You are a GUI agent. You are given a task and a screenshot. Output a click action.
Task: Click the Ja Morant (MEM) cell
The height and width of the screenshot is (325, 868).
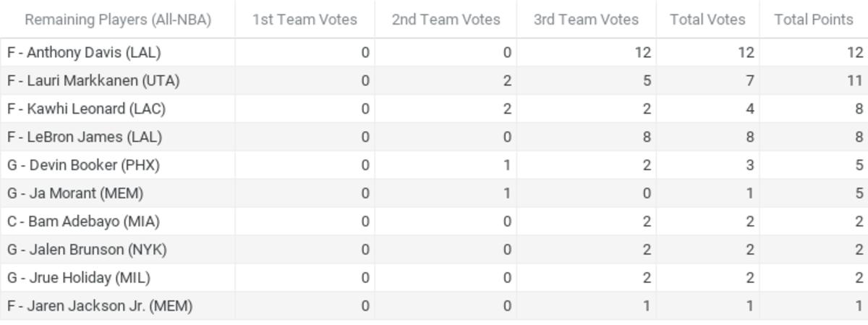pos(75,193)
